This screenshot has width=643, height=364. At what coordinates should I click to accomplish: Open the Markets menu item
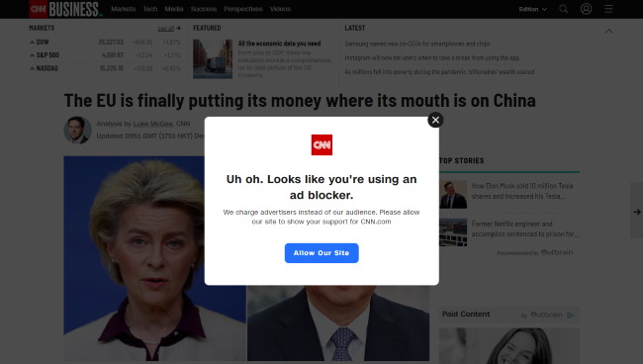pyautogui.click(x=123, y=9)
